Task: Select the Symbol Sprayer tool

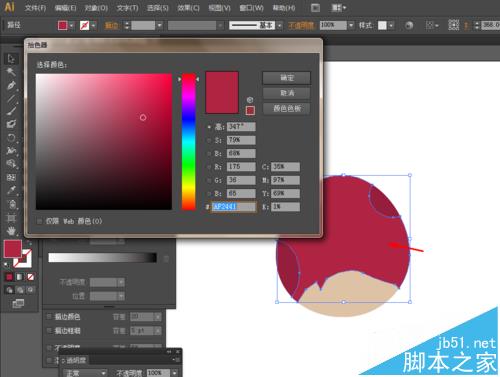Action: pos(11,204)
